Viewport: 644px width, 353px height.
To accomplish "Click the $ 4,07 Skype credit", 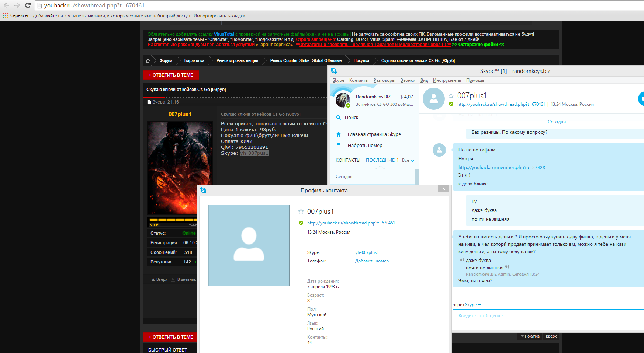I will coord(406,97).
